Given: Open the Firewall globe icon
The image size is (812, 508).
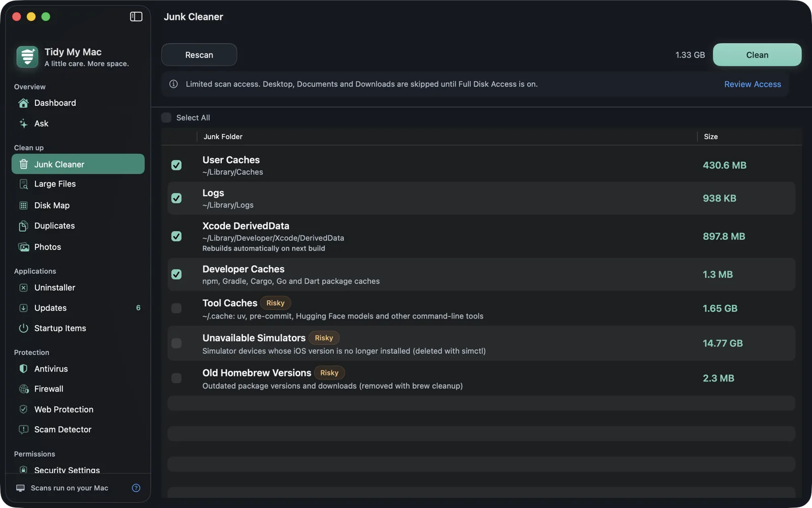Looking at the screenshot, I should point(23,389).
